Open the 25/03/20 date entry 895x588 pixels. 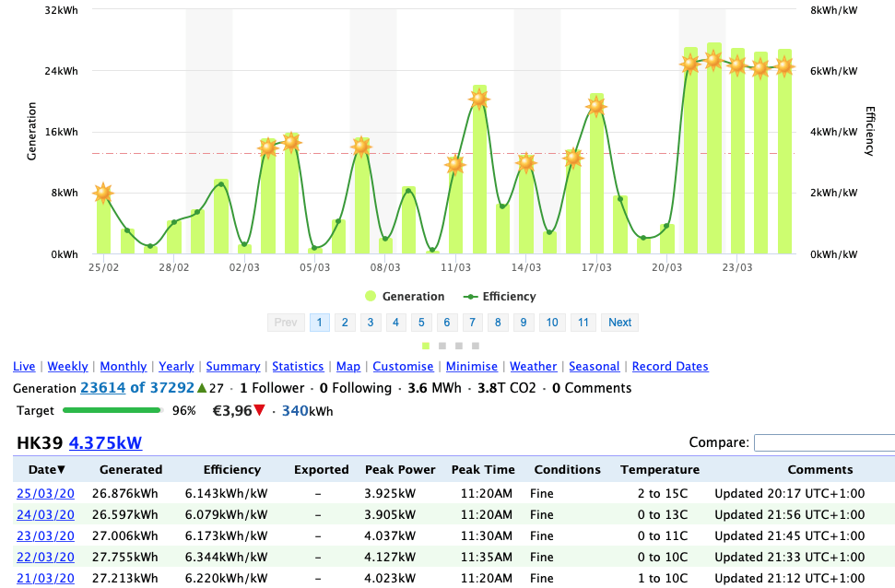pos(46,493)
